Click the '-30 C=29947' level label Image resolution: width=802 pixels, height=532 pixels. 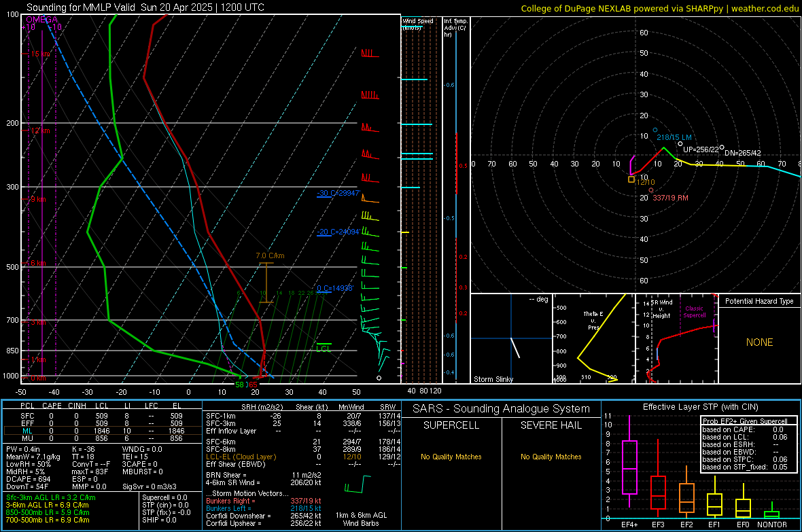pyautogui.click(x=338, y=193)
